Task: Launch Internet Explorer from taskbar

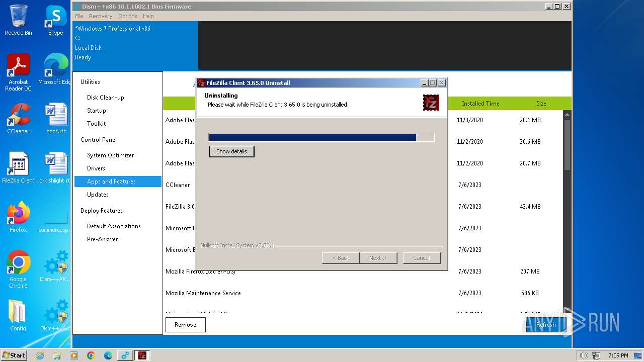Action: tap(40, 355)
